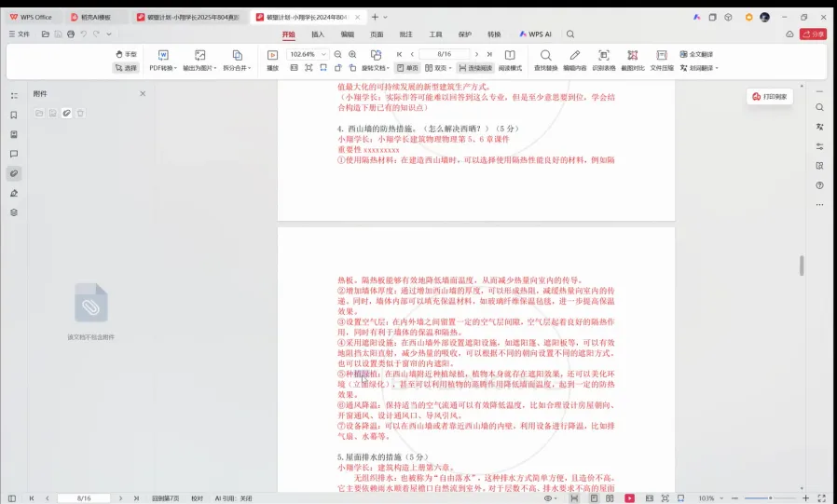
Task: Open 截图对比 screenshot compare tool
Action: (633, 61)
